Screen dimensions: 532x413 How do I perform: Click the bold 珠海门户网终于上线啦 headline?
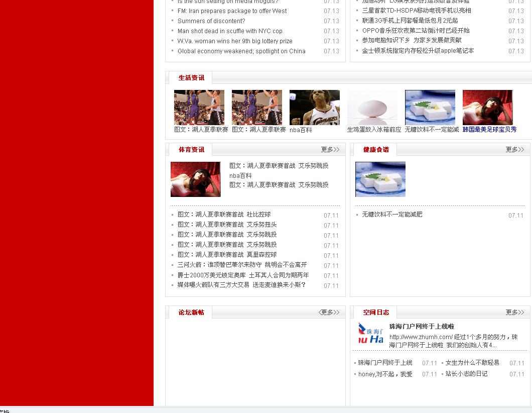pos(422,327)
